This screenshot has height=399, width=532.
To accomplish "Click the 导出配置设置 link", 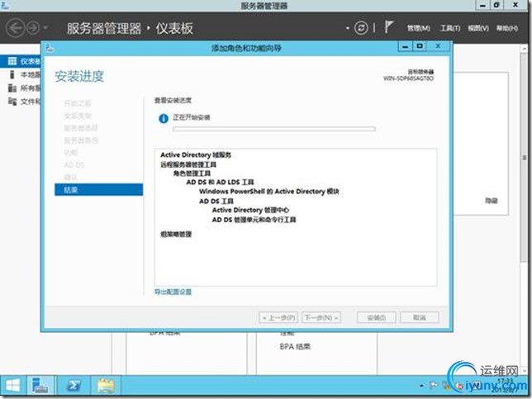I will click(173, 292).
